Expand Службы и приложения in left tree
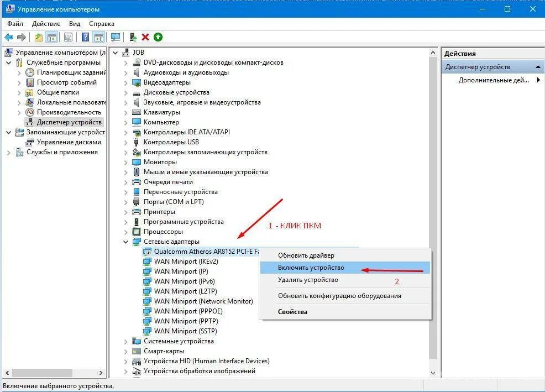Image resolution: width=545 pixels, height=392 pixels. coord(9,153)
